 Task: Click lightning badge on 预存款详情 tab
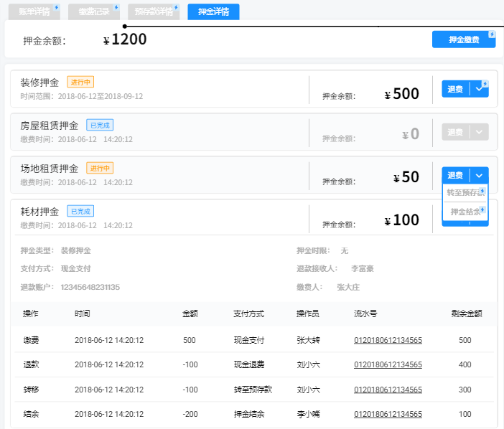pos(176,7)
